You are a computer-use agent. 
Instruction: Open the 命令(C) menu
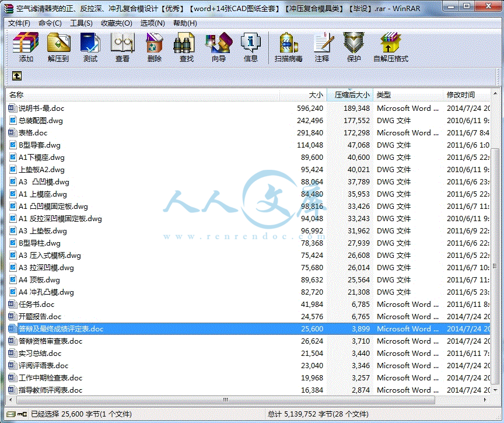point(50,23)
